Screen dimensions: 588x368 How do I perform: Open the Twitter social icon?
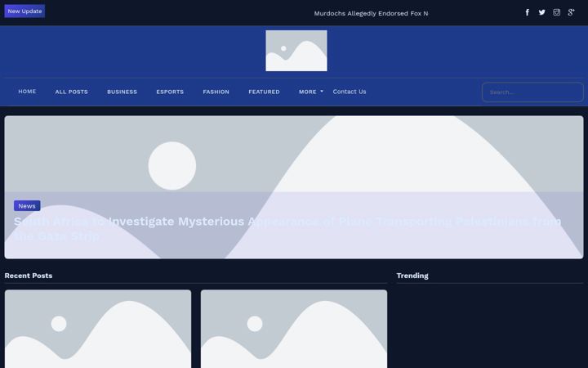(542, 12)
